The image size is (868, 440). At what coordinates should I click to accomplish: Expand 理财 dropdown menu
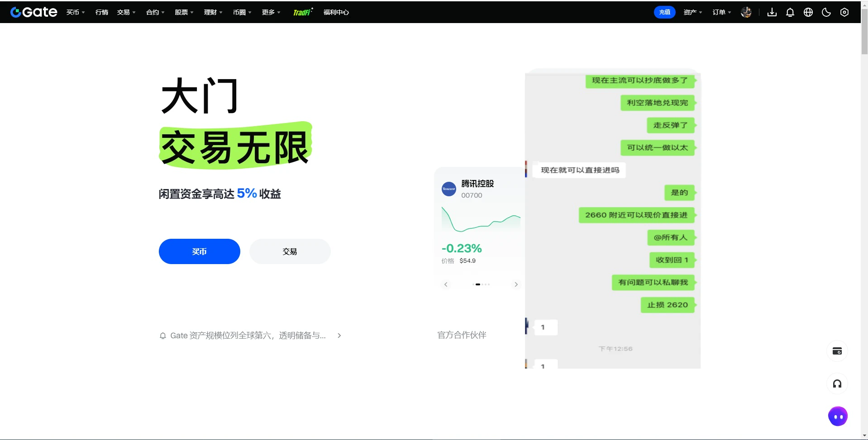(213, 12)
